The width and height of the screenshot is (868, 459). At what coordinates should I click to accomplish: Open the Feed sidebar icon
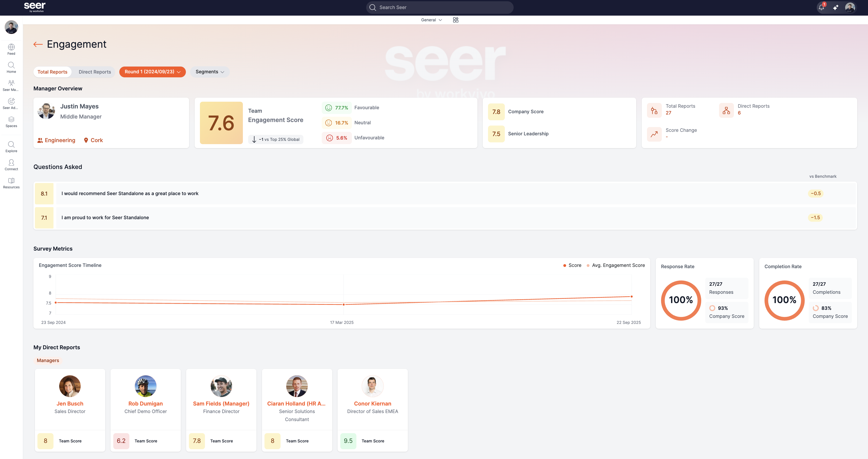click(x=11, y=49)
